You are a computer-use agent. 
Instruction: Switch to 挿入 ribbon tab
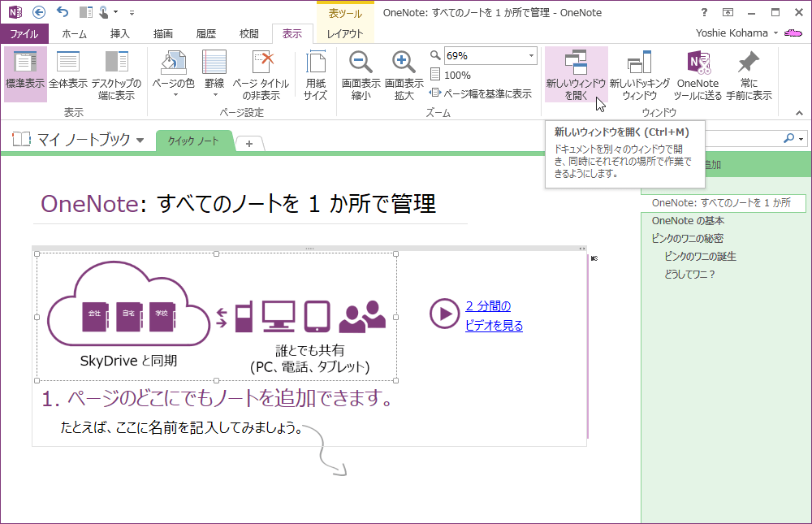click(x=119, y=33)
